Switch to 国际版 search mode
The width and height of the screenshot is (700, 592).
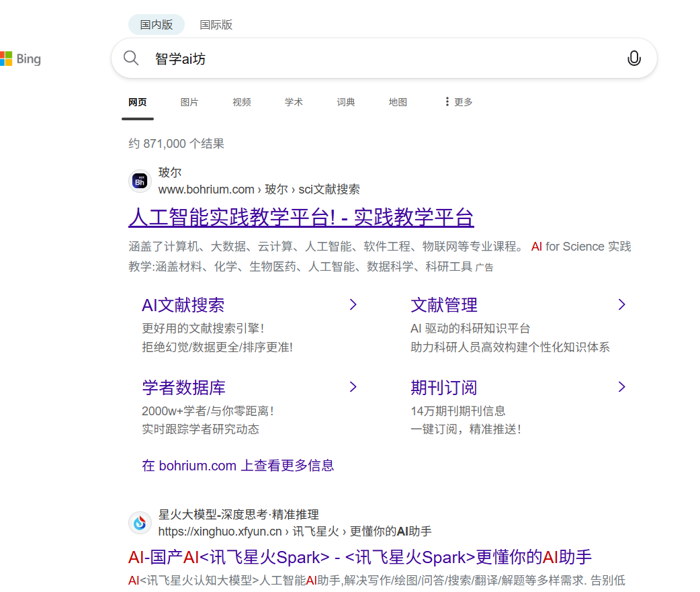[x=216, y=25]
